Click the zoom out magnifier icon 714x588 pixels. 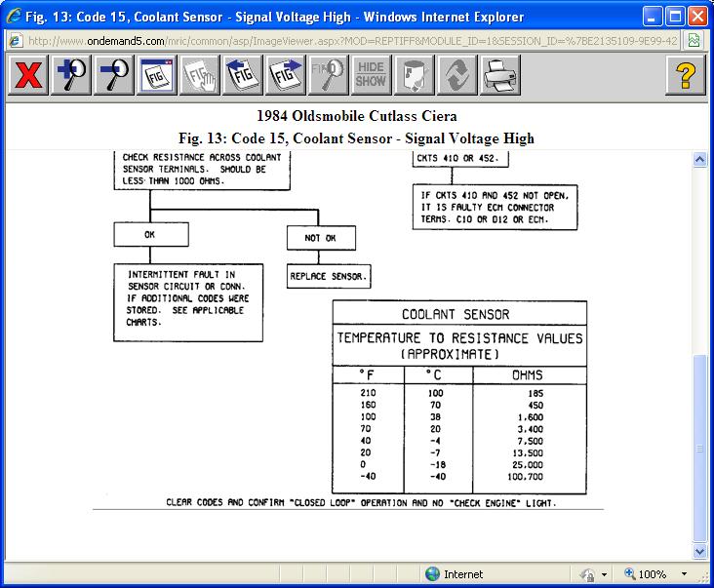click(x=114, y=75)
